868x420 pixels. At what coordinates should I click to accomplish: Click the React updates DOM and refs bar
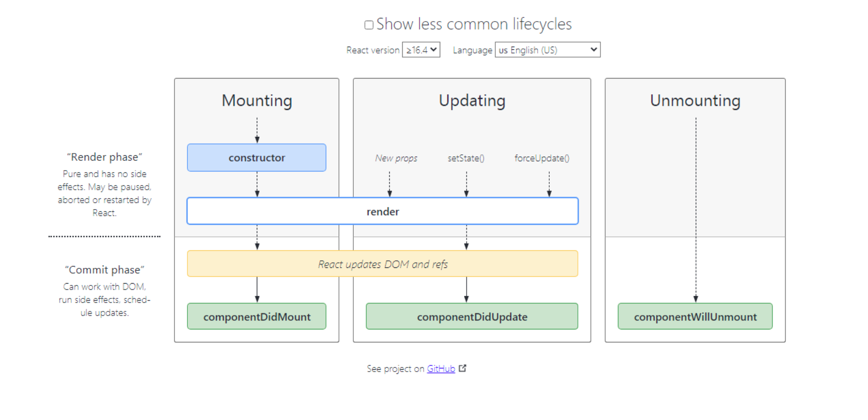(382, 264)
